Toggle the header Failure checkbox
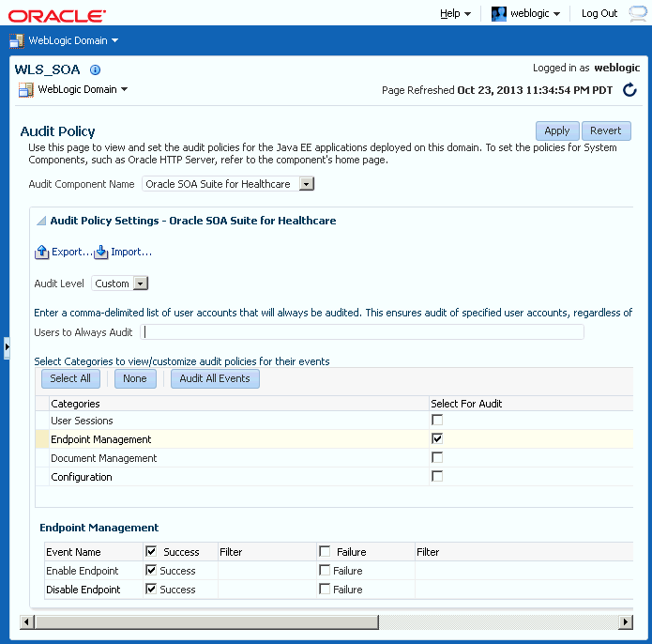 (325, 552)
